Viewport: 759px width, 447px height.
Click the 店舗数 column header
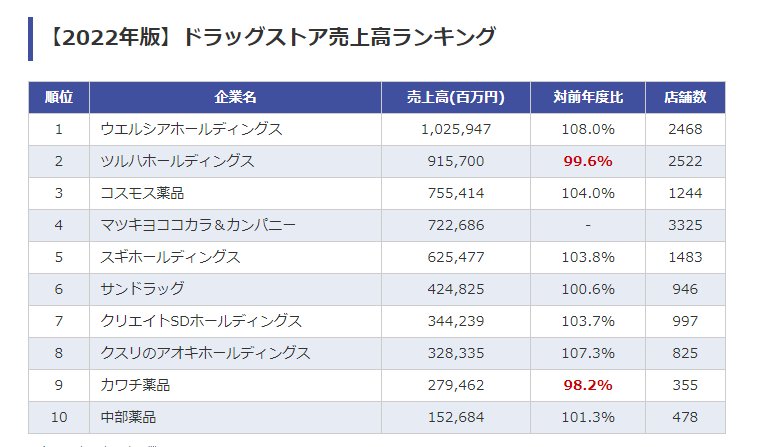(685, 97)
